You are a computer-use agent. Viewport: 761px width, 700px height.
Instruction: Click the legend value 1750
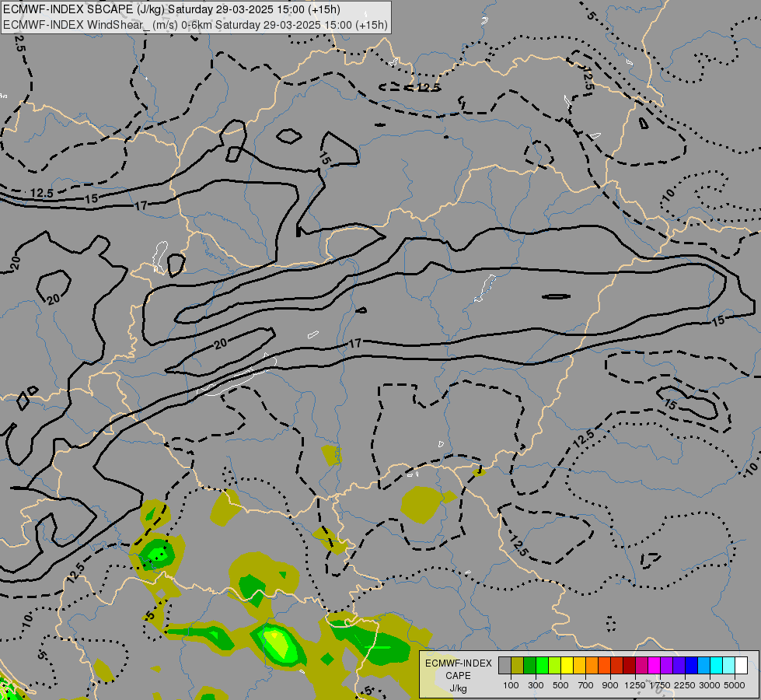click(660, 685)
